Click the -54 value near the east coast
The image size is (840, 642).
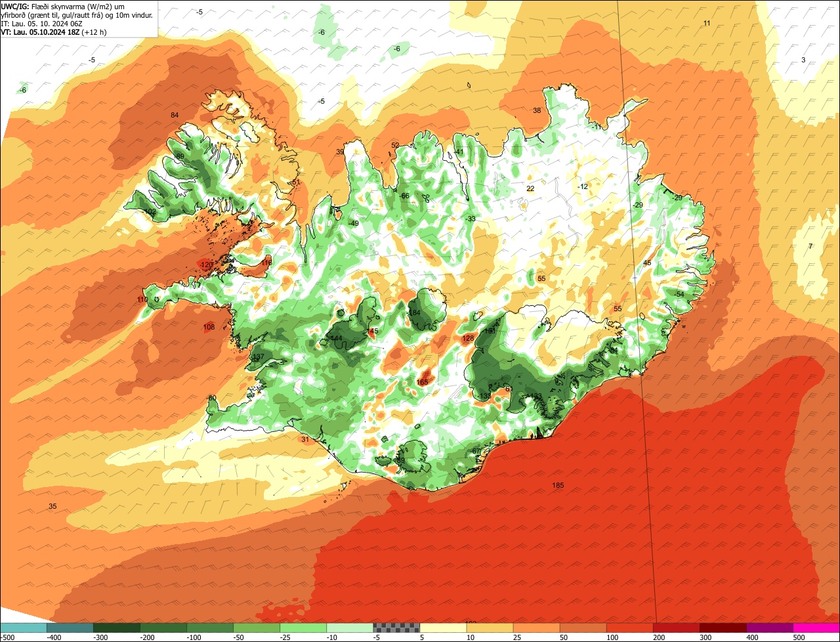click(x=679, y=294)
